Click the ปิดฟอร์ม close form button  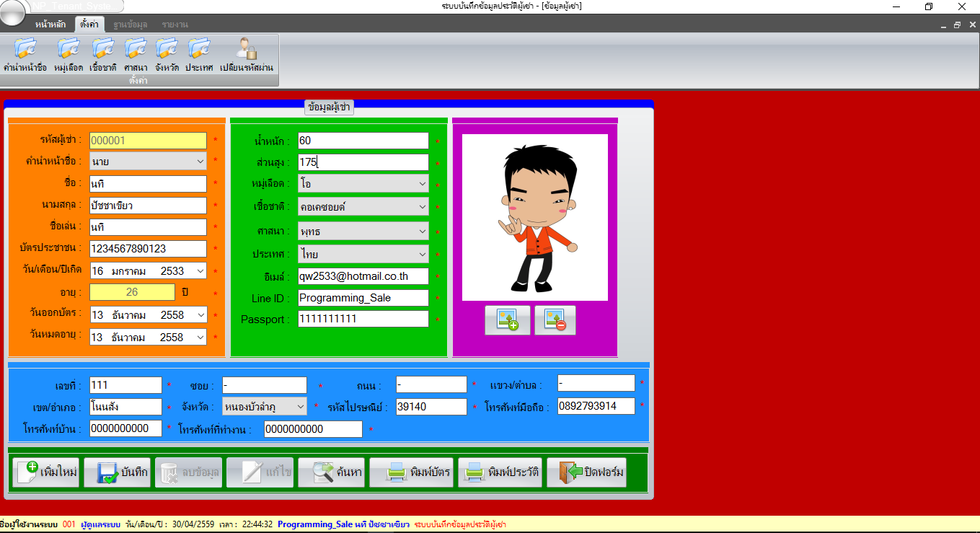(x=586, y=472)
